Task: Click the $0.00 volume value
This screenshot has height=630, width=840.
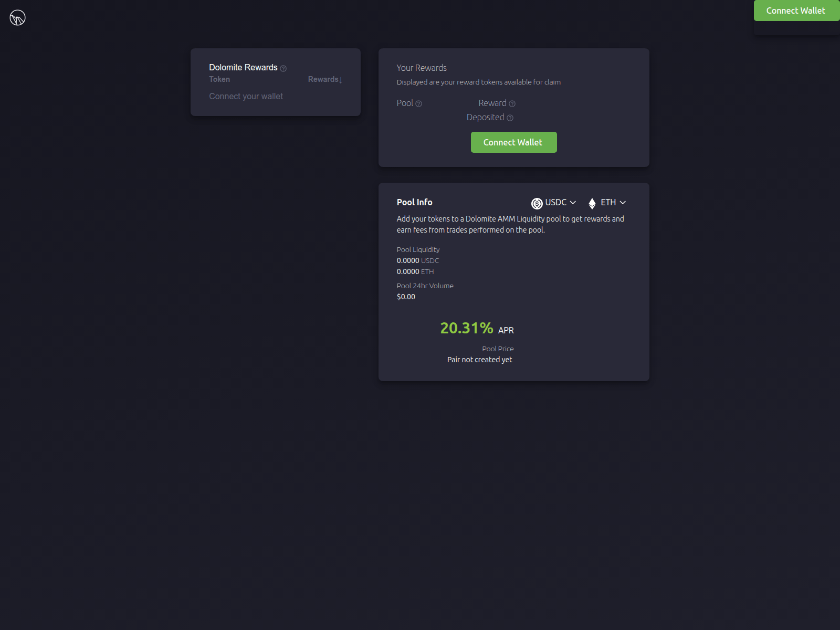Action: click(406, 297)
